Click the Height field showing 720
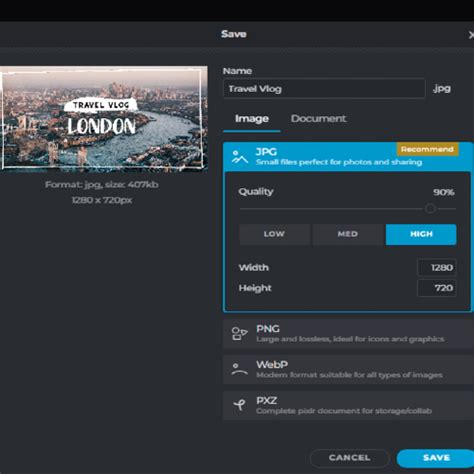 437,288
